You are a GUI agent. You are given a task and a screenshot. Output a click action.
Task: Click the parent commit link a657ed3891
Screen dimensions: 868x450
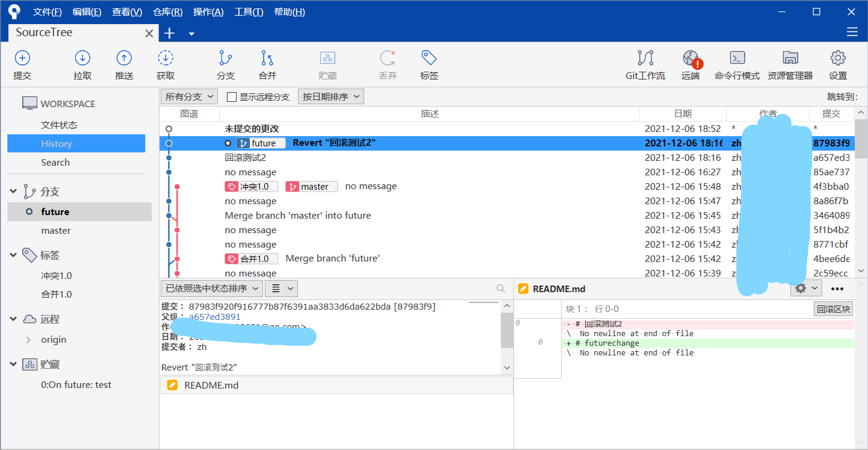click(215, 317)
